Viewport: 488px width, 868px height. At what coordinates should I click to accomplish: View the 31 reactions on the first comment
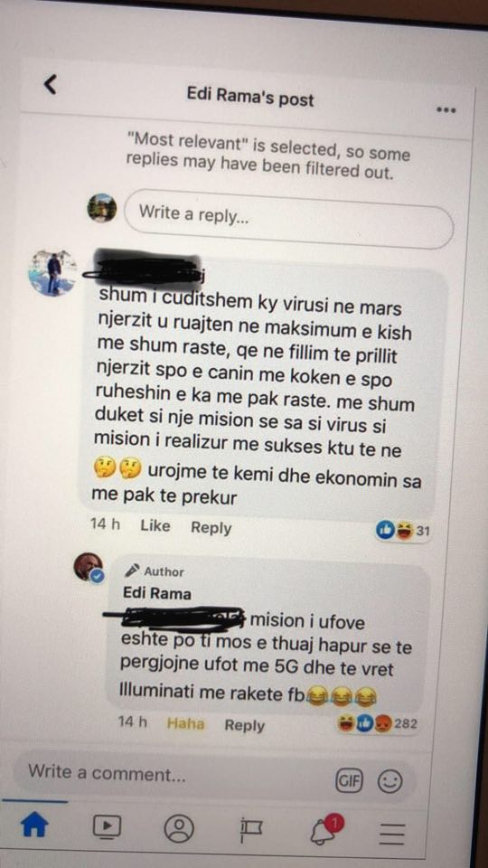(403, 531)
